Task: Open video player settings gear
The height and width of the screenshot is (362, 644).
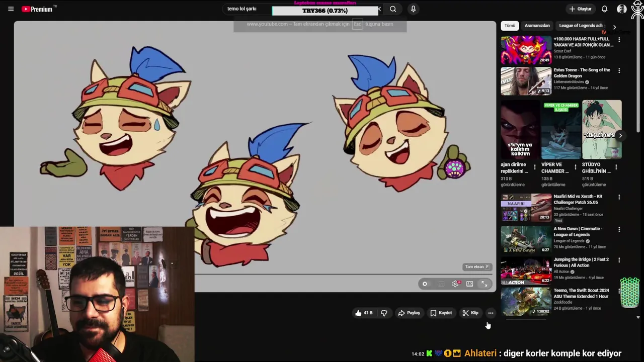Action: [x=455, y=284]
